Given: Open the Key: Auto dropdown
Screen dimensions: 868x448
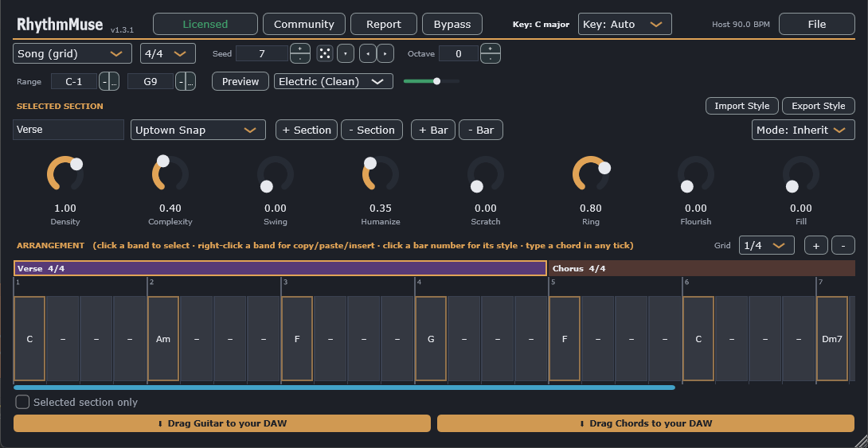Looking at the screenshot, I should [625, 25].
